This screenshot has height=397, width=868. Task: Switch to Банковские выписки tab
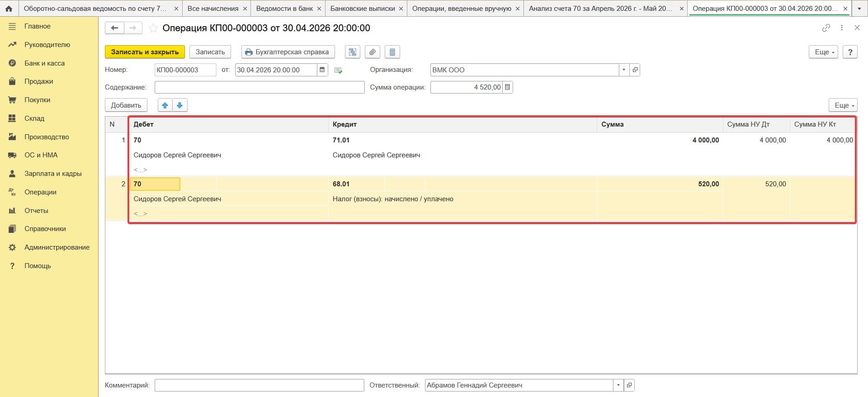(x=363, y=9)
